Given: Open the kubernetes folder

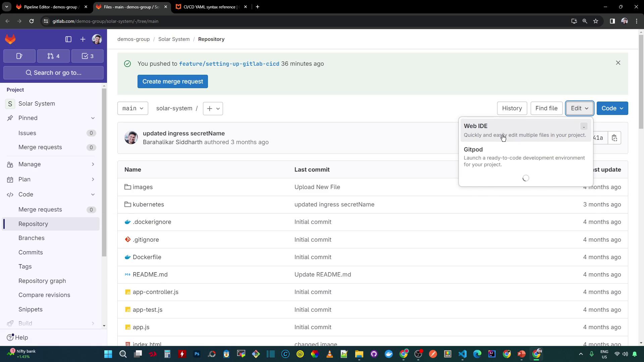Looking at the screenshot, I should click(x=148, y=204).
